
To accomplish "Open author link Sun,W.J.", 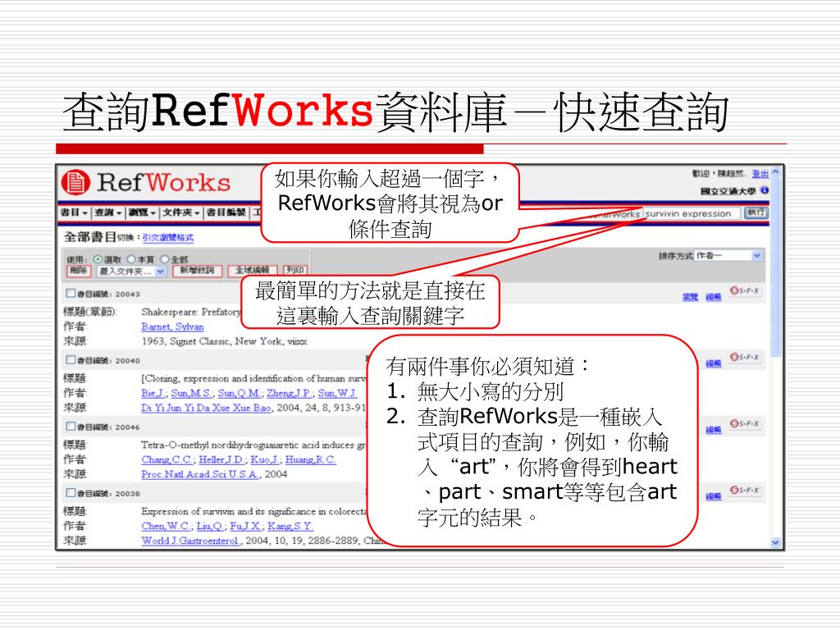I will tap(337, 393).
